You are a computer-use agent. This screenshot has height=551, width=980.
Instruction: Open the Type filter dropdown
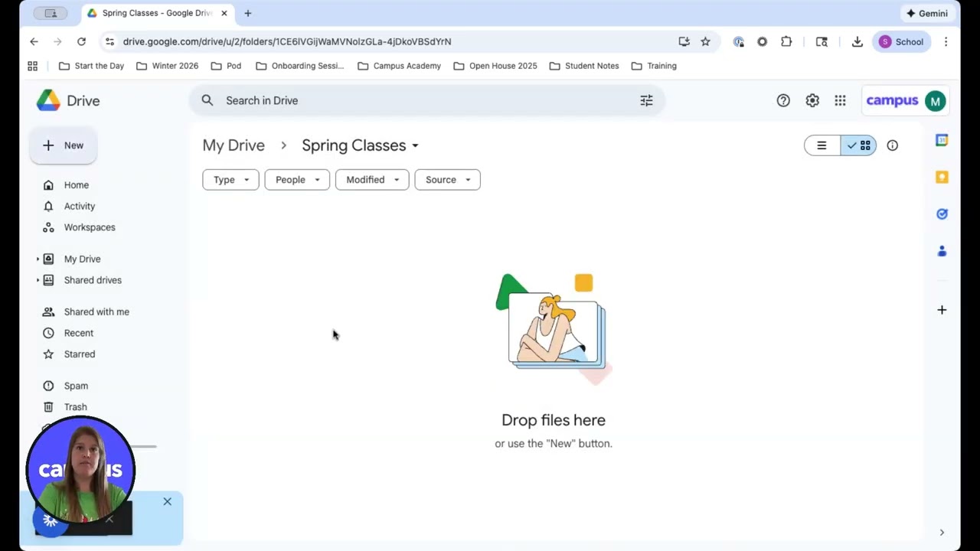click(230, 180)
